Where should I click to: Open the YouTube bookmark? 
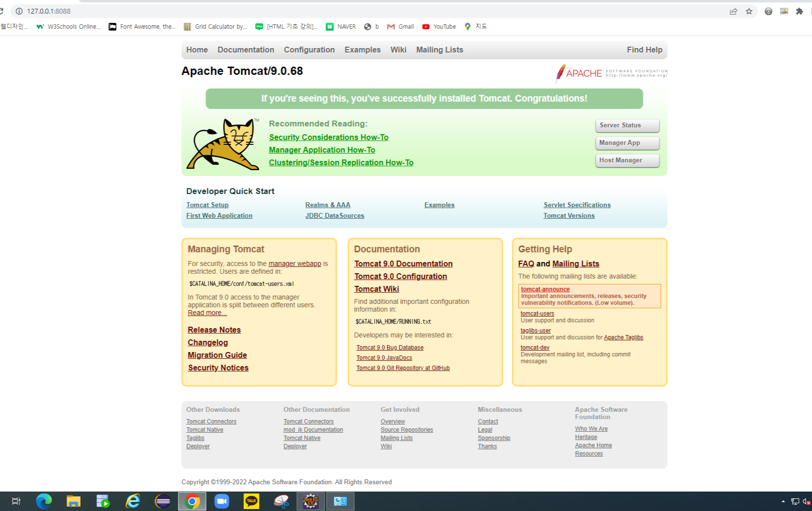coord(439,27)
